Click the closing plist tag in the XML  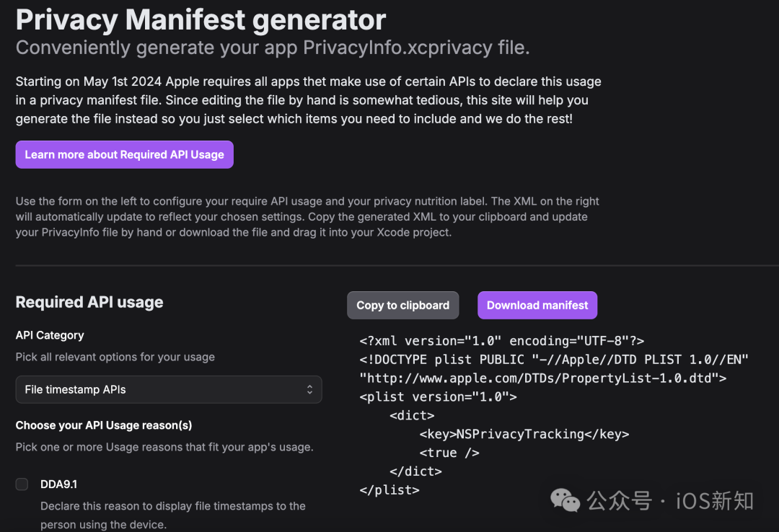pyautogui.click(x=389, y=489)
